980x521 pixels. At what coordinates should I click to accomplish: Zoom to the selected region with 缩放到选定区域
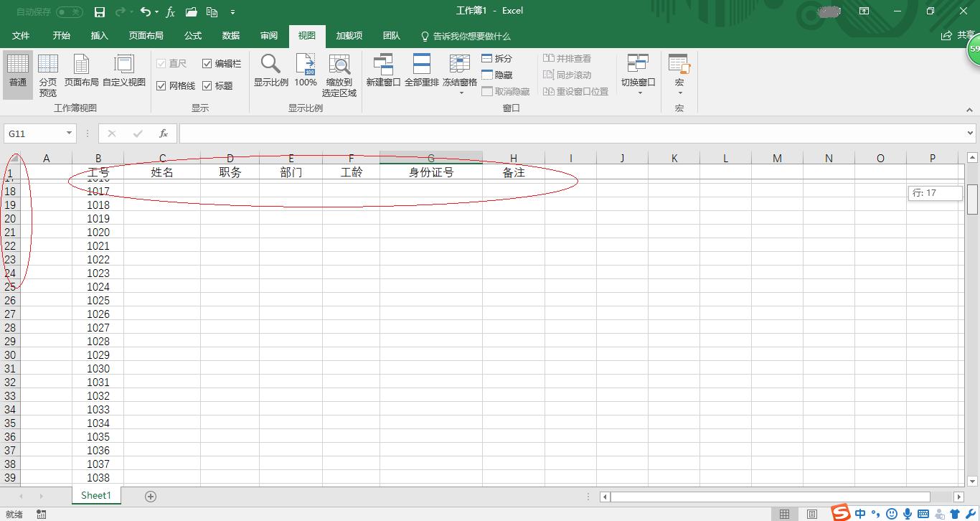coord(338,75)
